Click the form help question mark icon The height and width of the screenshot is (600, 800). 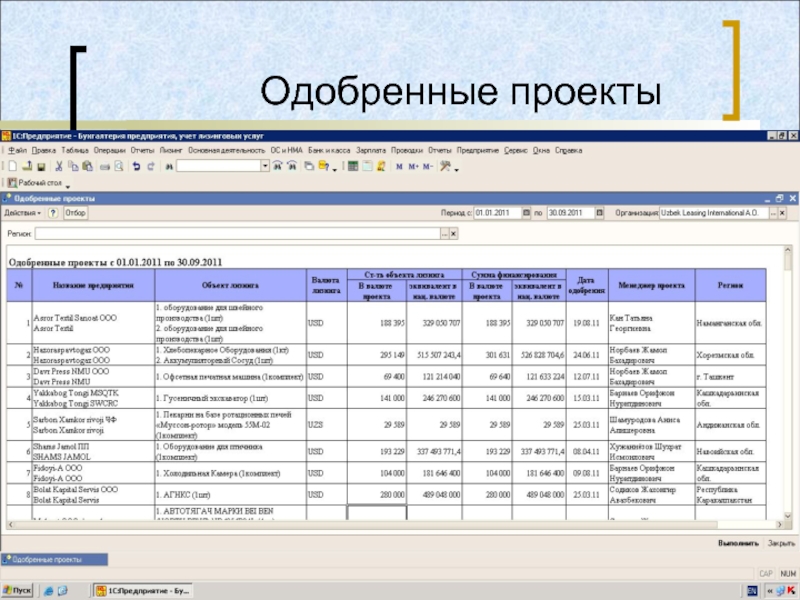coord(53,213)
